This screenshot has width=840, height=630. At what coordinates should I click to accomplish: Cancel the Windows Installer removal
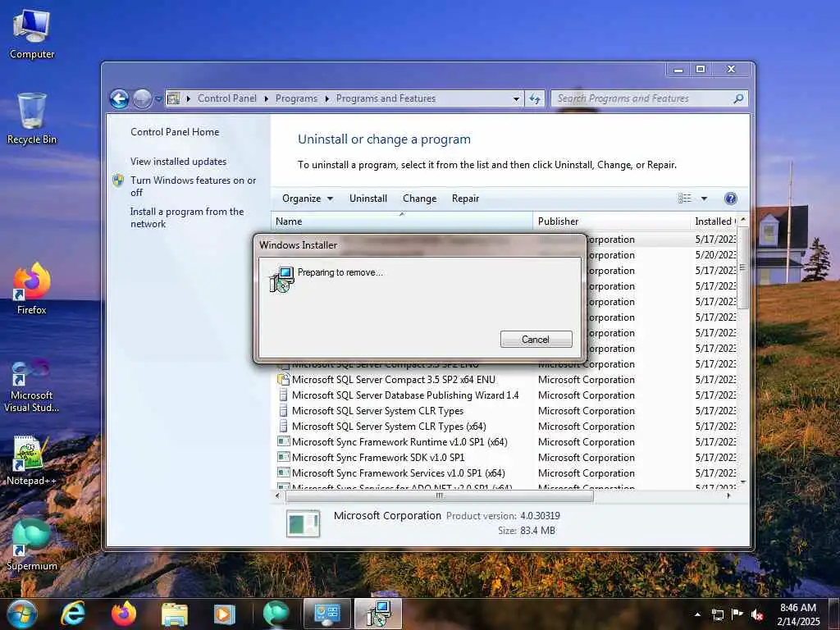(x=536, y=339)
